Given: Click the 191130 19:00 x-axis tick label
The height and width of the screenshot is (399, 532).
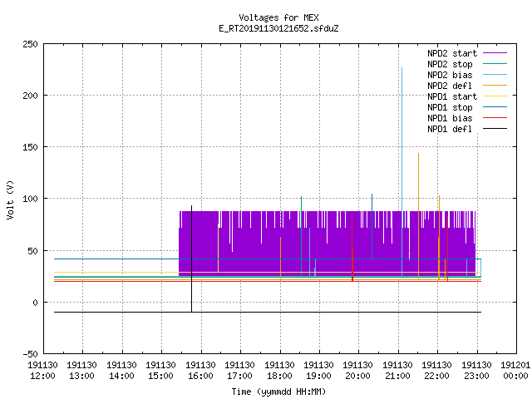Looking at the screenshot, I should [x=319, y=371].
